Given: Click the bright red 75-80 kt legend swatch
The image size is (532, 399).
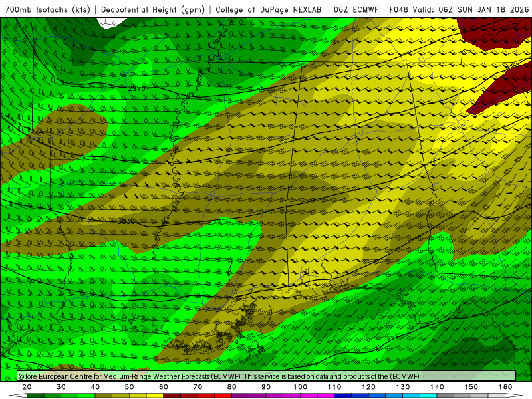Looking at the screenshot, I should click(223, 395).
